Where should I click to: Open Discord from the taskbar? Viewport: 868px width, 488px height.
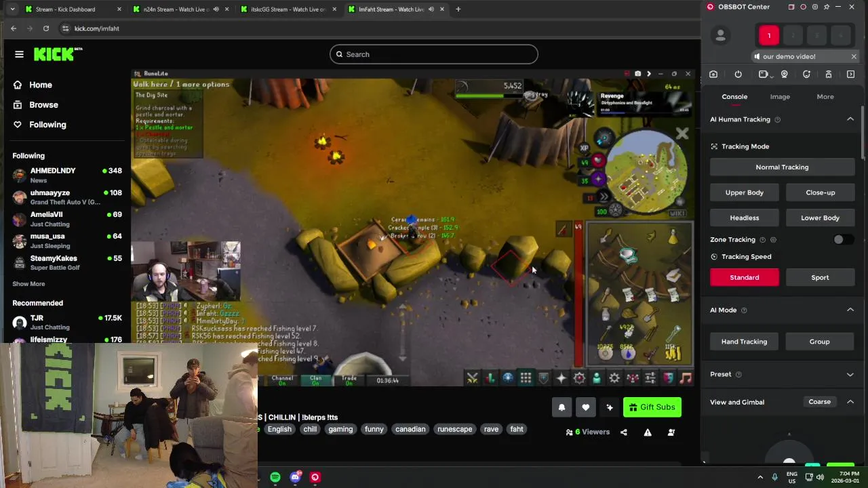click(x=296, y=477)
